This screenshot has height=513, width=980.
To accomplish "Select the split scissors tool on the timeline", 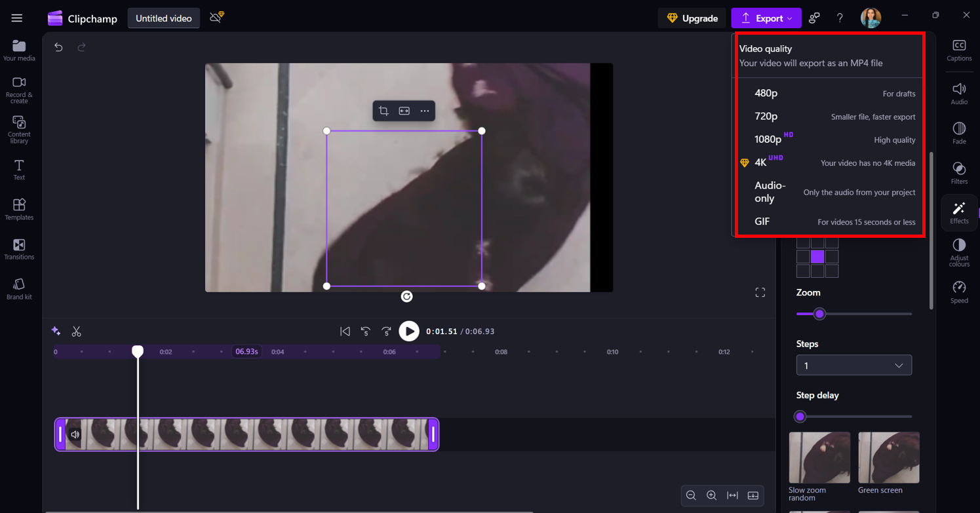I will pos(77,332).
